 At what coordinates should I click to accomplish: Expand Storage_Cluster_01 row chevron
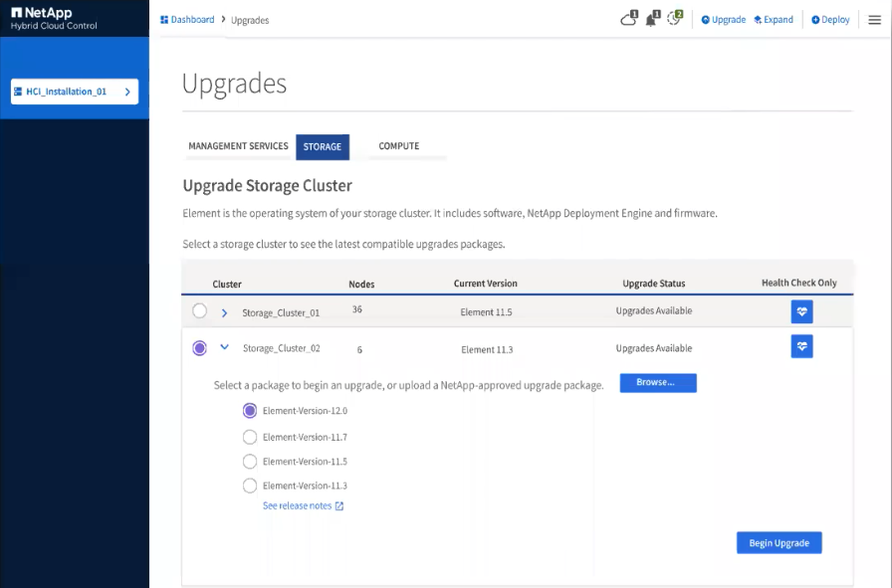click(224, 312)
